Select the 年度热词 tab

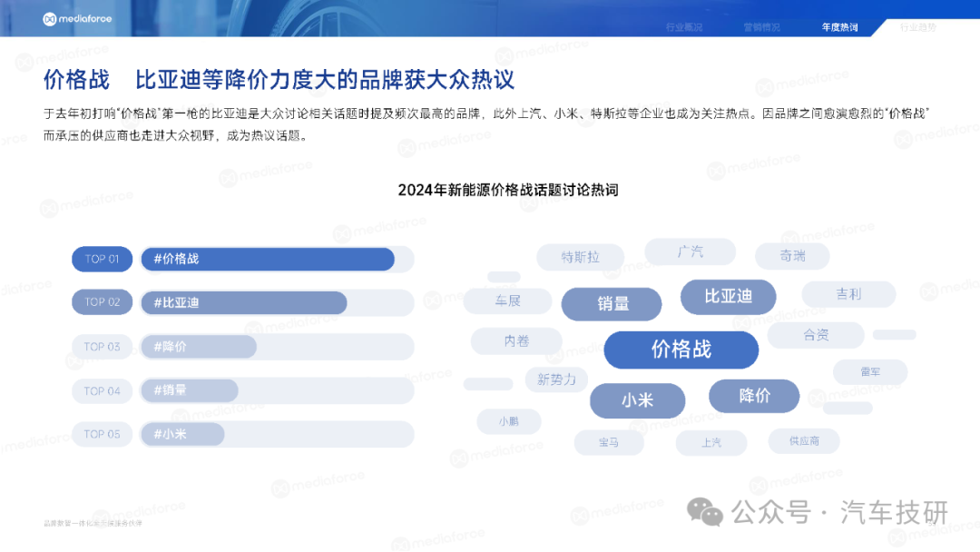coord(840,27)
